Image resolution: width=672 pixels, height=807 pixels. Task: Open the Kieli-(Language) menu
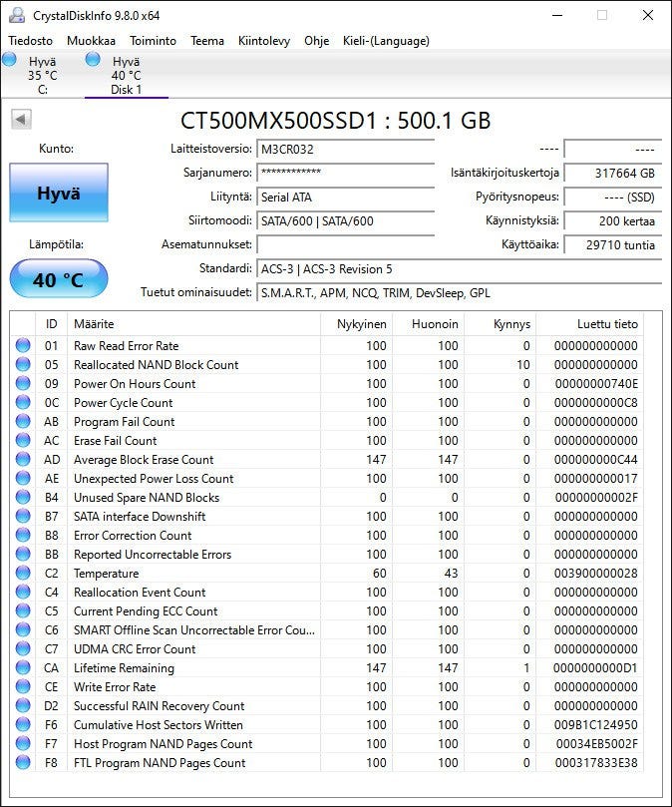(x=386, y=41)
